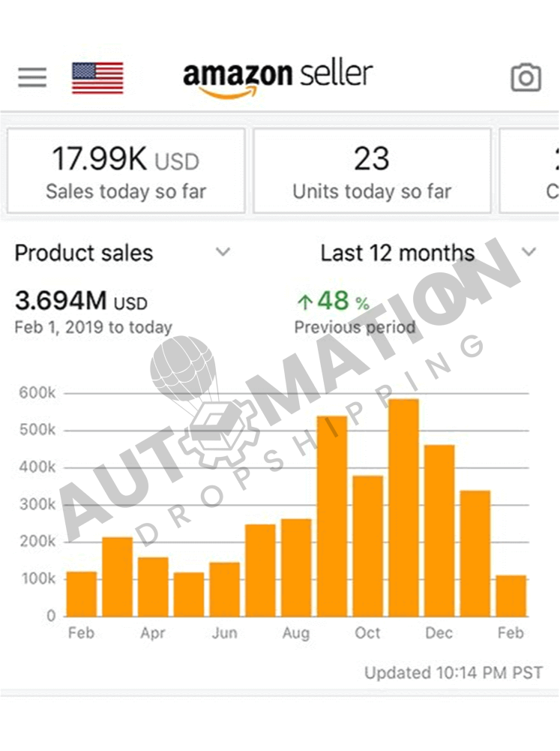The image size is (560, 751).
Task: Click the 3.694M USD sales total
Action: (80, 302)
